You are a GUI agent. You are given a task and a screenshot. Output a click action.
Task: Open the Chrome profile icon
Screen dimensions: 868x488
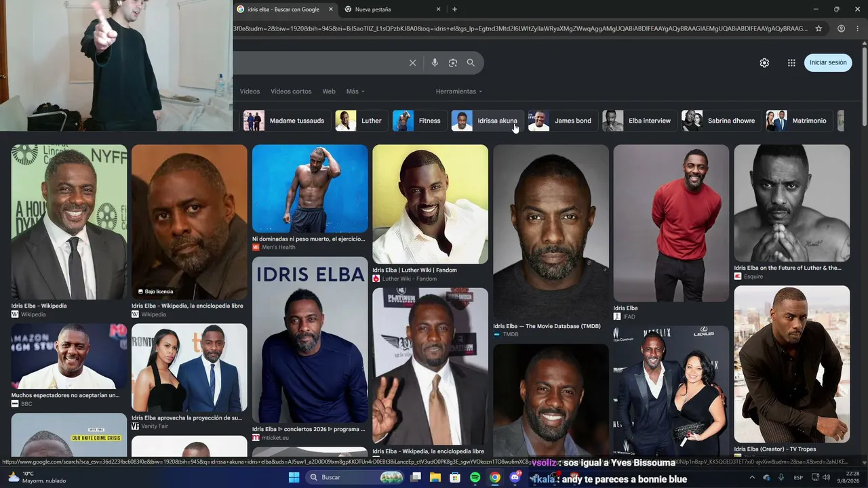click(x=841, y=28)
